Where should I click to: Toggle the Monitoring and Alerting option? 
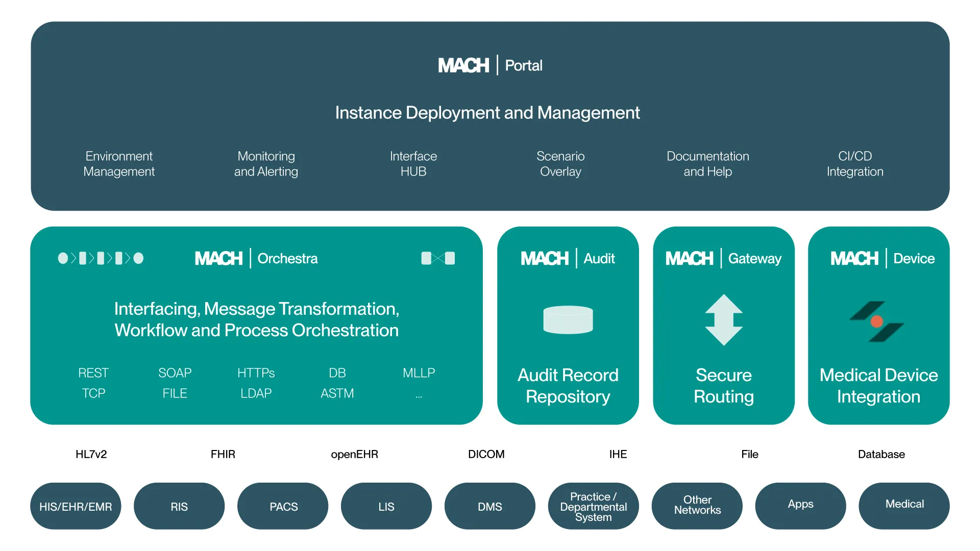266,163
